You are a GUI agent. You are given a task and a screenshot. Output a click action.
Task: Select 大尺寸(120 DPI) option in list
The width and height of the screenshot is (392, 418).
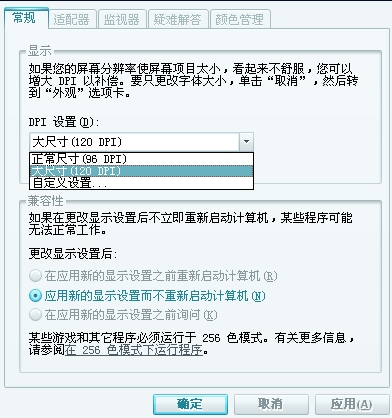[x=141, y=171]
